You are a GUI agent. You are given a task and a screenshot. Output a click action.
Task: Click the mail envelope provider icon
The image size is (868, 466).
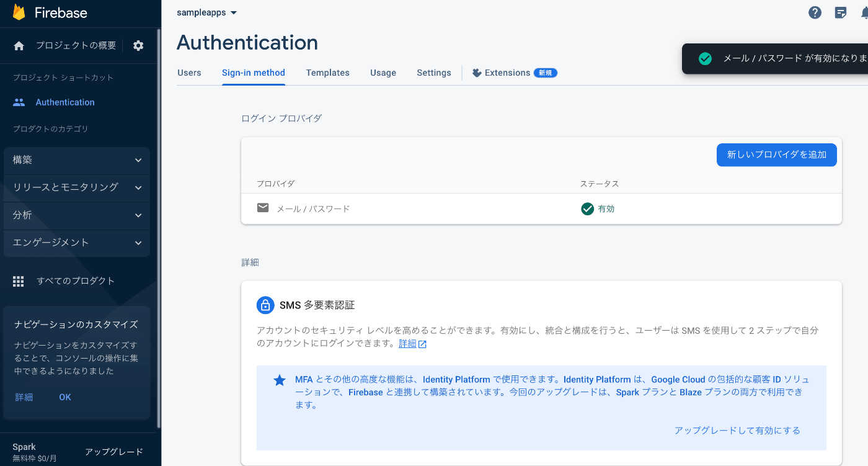263,208
